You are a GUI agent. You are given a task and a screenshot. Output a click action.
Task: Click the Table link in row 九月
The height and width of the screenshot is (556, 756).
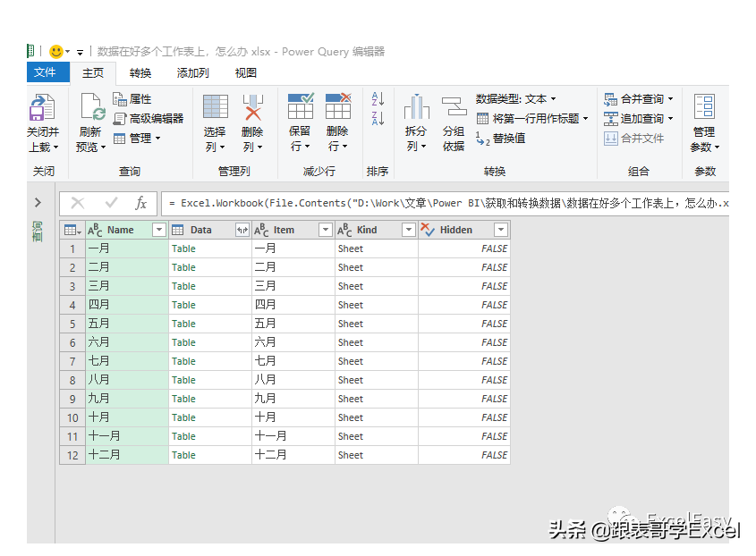click(x=183, y=399)
